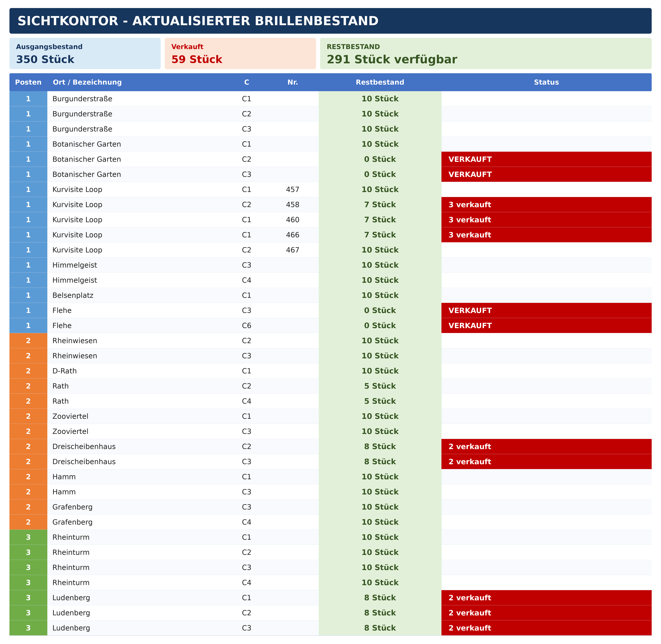Click 'VERKAUFT' status for Botanischer Garten C2

click(x=470, y=159)
